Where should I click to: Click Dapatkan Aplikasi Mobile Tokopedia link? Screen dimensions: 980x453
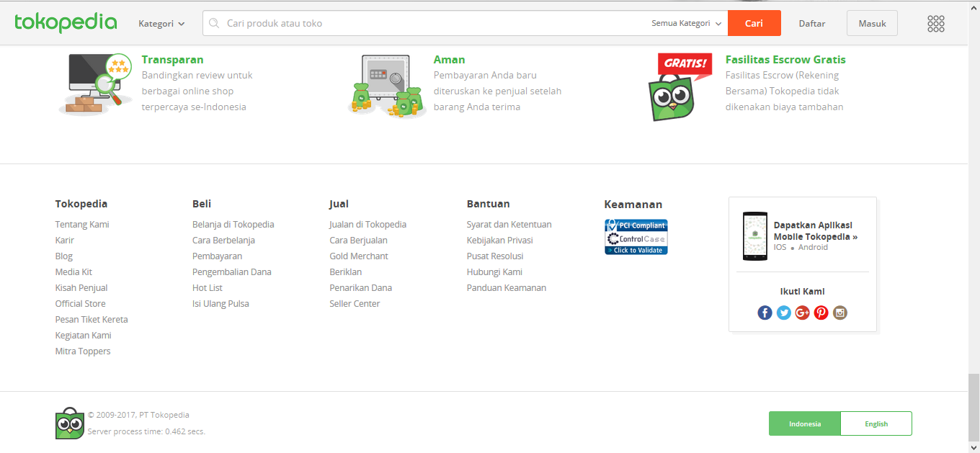816,230
